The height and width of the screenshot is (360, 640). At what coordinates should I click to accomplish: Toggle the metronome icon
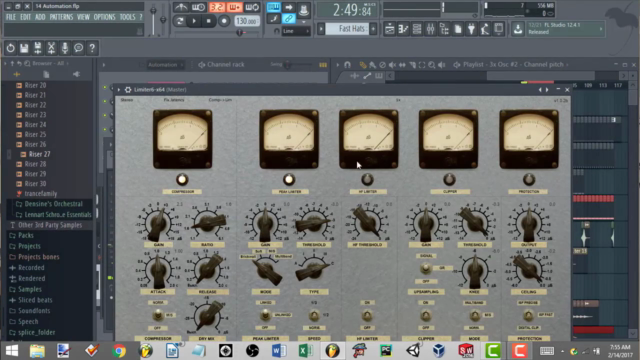click(181, 7)
